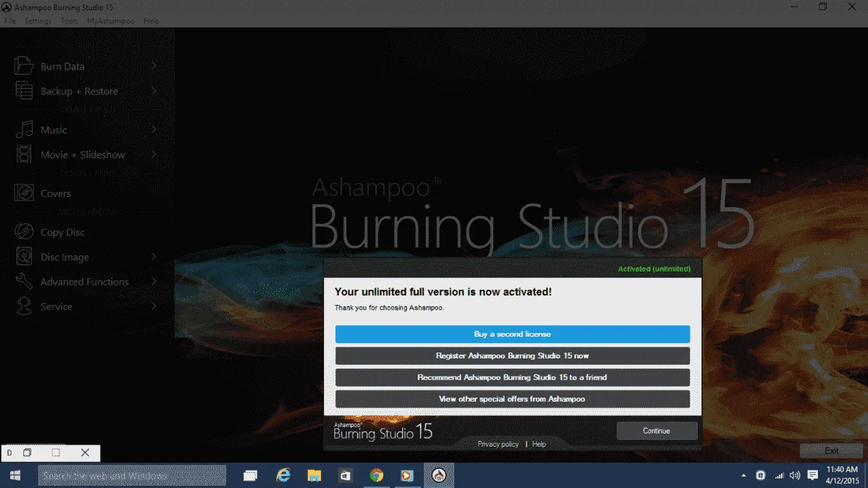Click Register Ashampoo Burning Studio 15 now

(512, 356)
